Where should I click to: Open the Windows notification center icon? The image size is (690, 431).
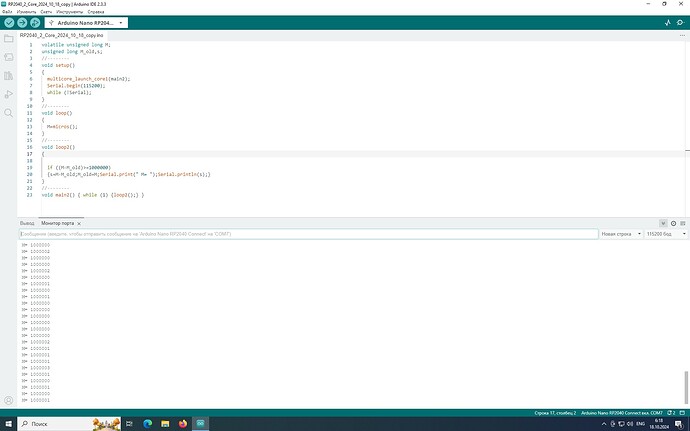[x=679, y=424]
